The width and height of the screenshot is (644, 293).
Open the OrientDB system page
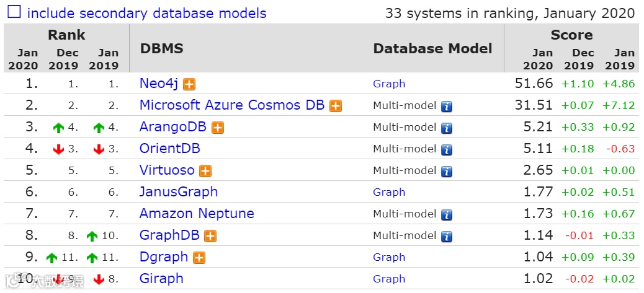169,149
